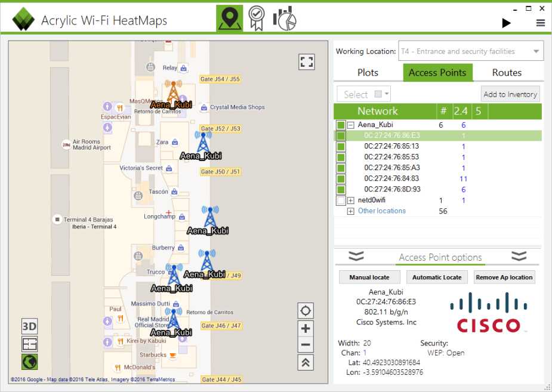The height and width of the screenshot is (392, 552).
Task: Switch map to 3D view
Action: (29, 326)
